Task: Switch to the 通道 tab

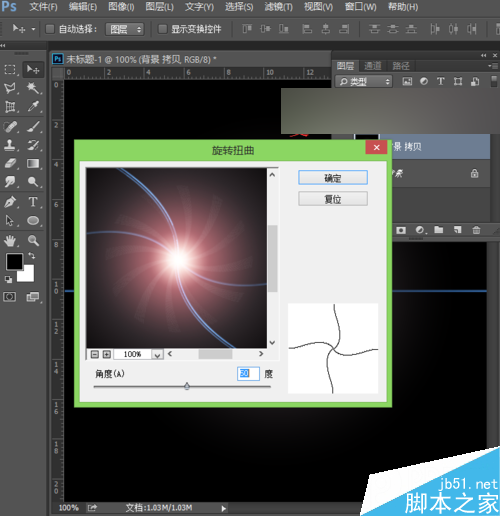Action: [372, 66]
